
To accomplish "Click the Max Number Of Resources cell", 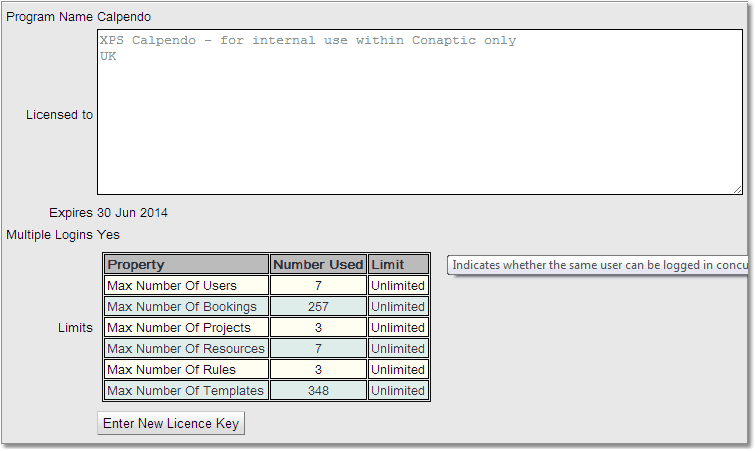I will coord(186,349).
